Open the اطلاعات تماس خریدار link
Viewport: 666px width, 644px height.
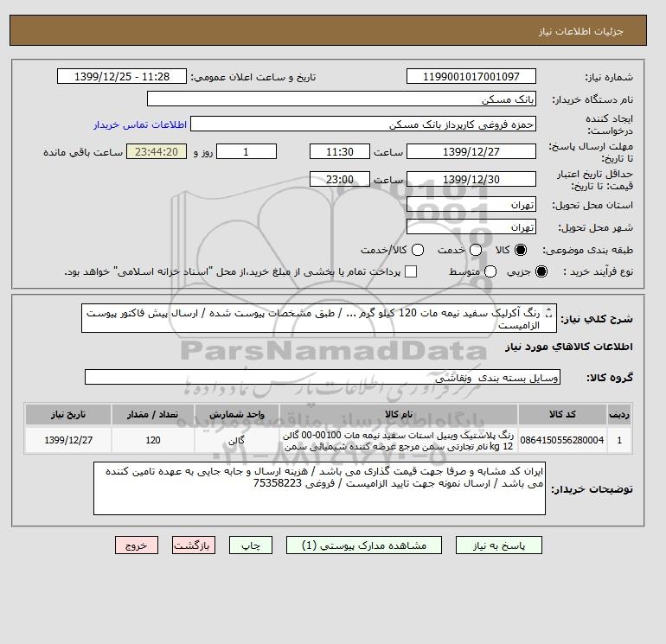[x=140, y=124]
